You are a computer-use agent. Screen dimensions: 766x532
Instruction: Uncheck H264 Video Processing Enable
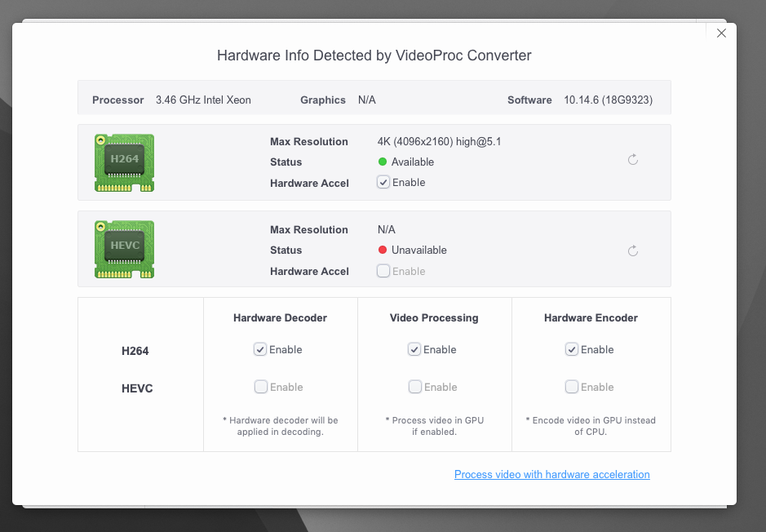click(414, 349)
